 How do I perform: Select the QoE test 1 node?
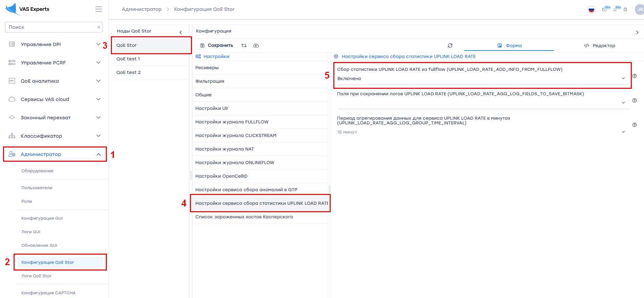[128, 59]
